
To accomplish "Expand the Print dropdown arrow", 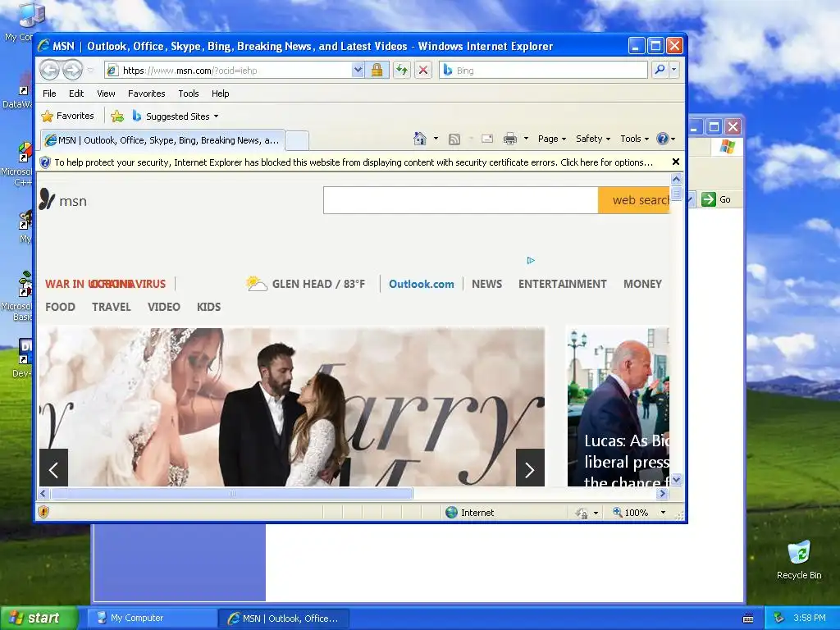I will [x=526, y=139].
